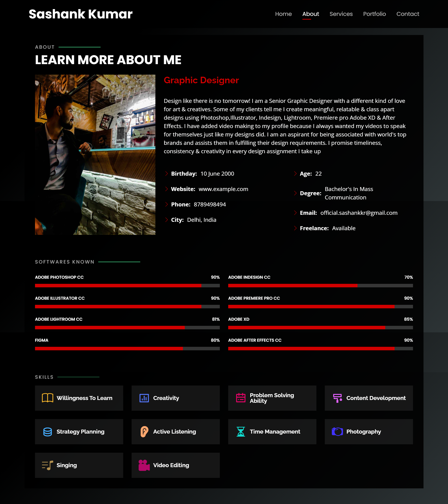The image size is (448, 504).
Task: Click the camera icon beside Photography
Action: [x=337, y=431]
